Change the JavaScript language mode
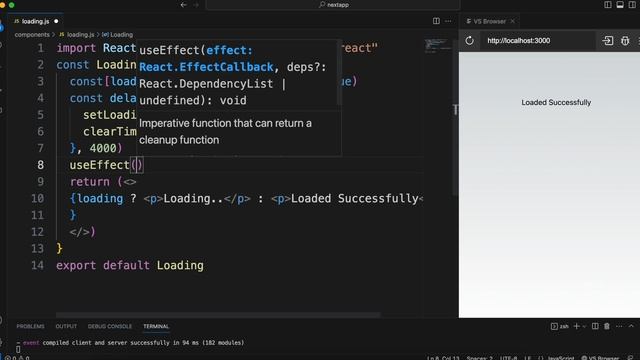The width and height of the screenshot is (640, 360). tap(561, 358)
